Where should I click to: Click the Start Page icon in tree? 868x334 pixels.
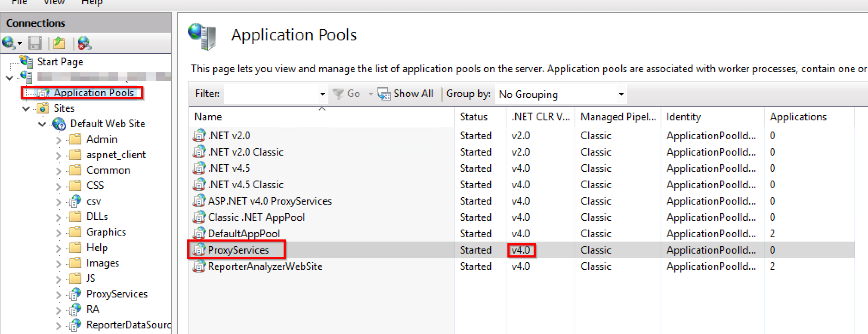(27, 62)
